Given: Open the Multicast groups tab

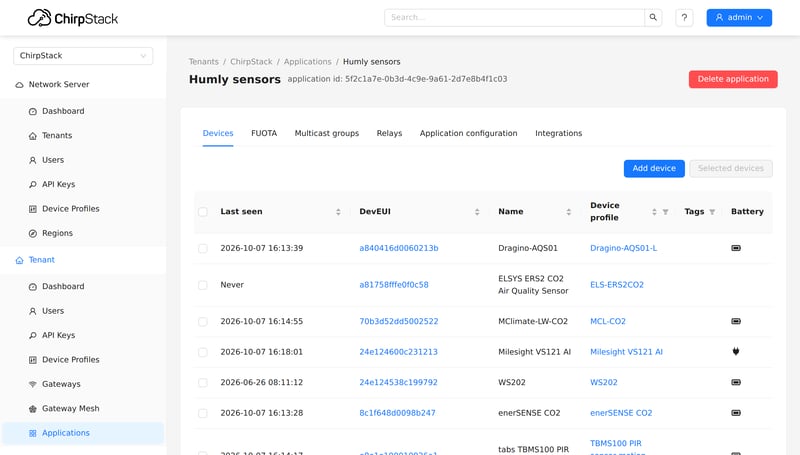Looking at the screenshot, I should [x=327, y=133].
